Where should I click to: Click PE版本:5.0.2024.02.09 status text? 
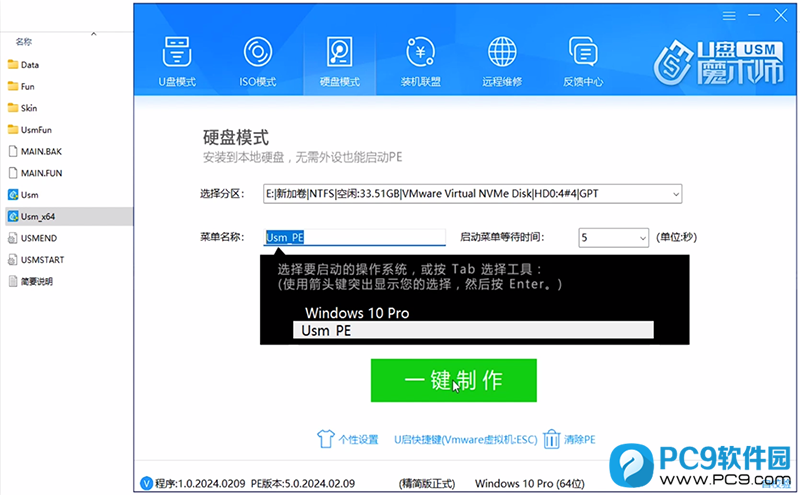(x=303, y=483)
